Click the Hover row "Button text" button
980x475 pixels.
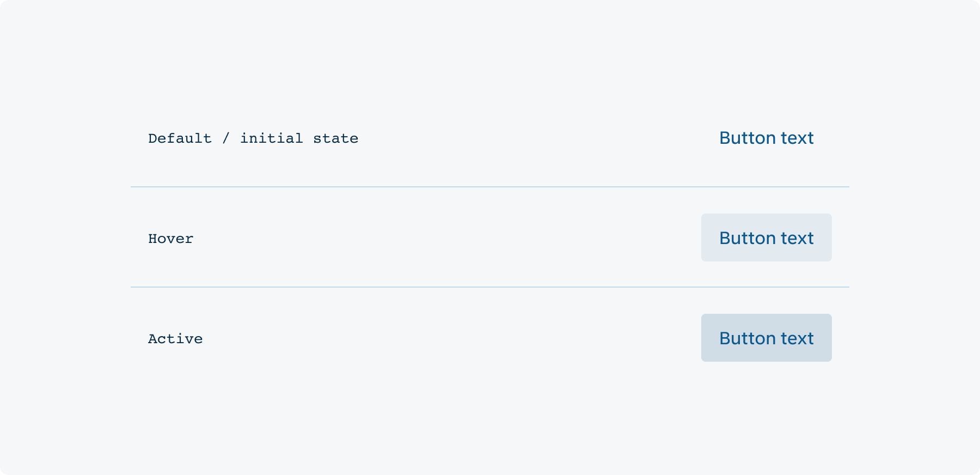[766, 237]
